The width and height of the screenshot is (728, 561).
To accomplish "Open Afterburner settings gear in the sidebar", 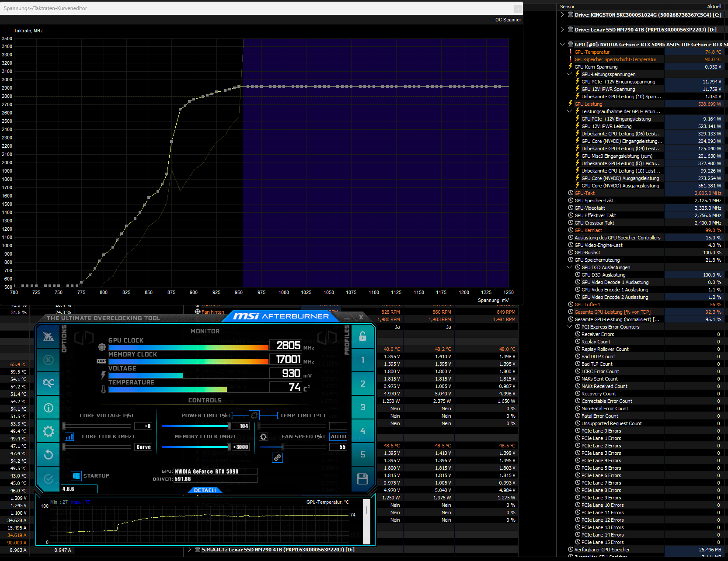I will click(49, 432).
